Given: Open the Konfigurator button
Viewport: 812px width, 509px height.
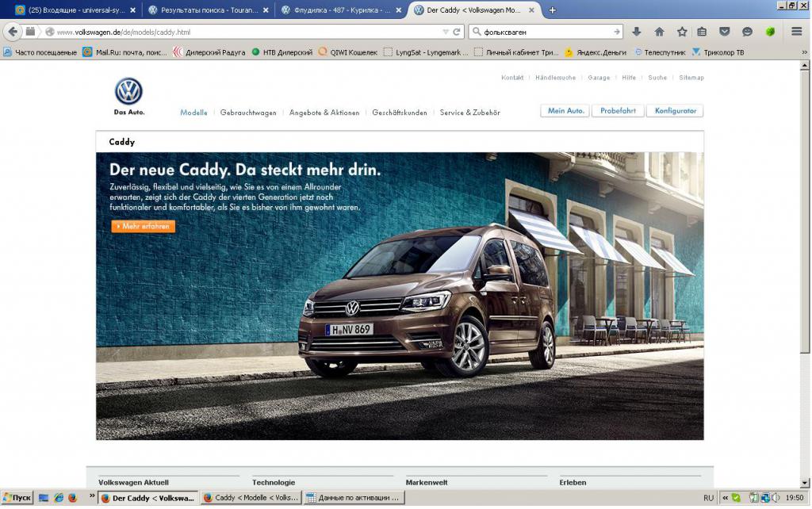Looking at the screenshot, I should click(676, 111).
